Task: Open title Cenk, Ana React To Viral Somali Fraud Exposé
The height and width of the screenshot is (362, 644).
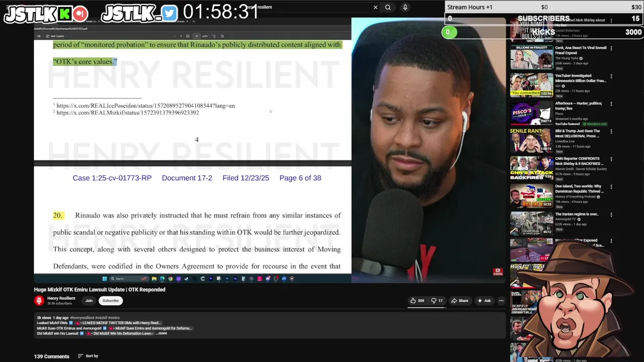Action: (581, 50)
